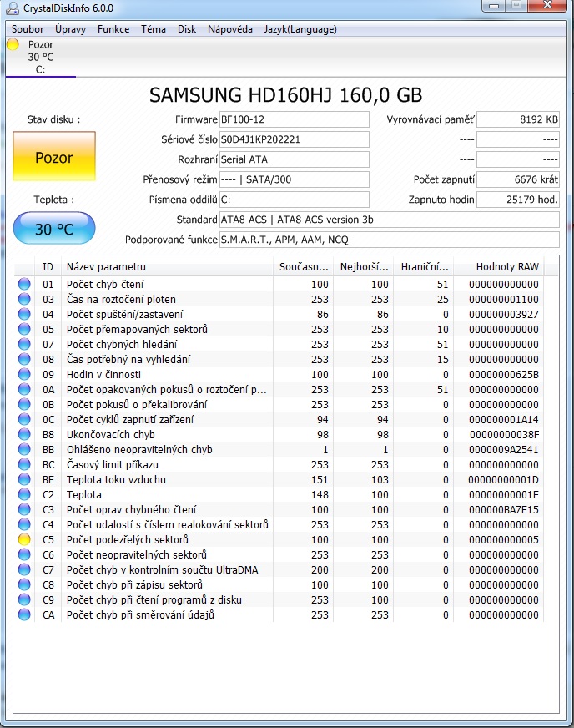Click the Podporované funkce field

pos(390,240)
